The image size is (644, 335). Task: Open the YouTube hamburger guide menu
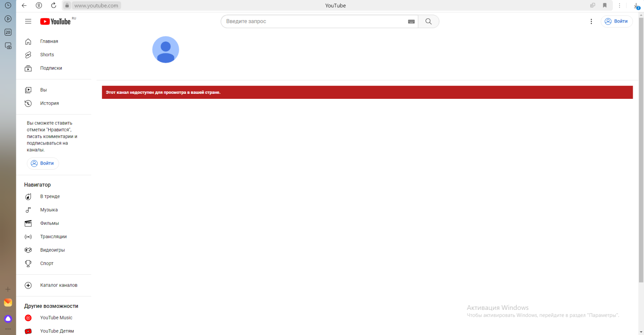point(28,21)
